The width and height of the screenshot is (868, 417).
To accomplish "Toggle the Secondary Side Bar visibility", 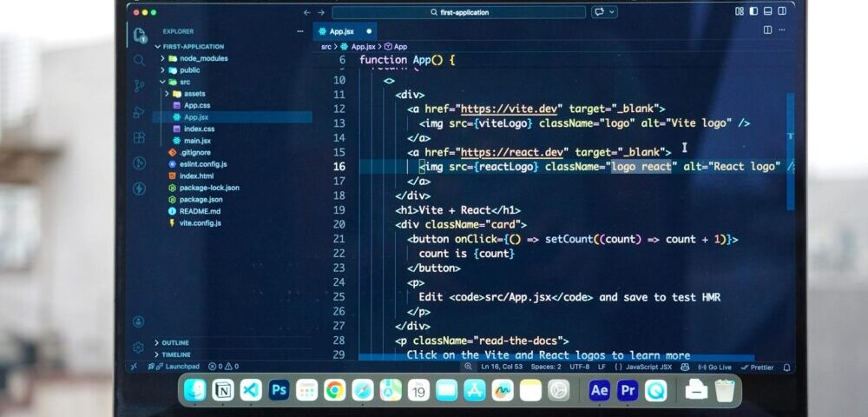I will pos(782,11).
